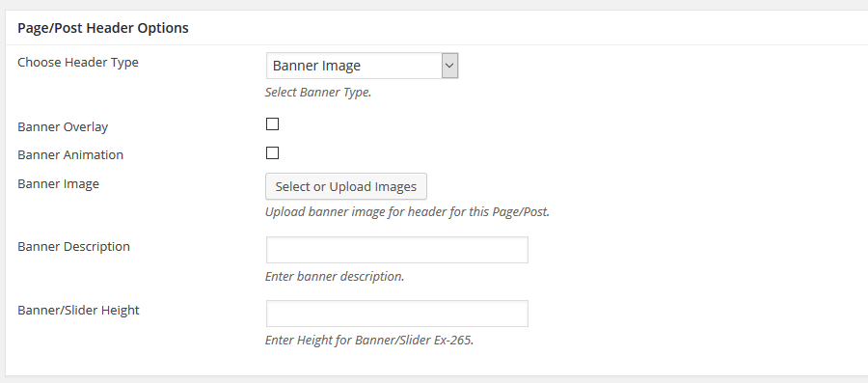This screenshot has width=868, height=383.
Task: Tick the Banner Animation checkbox
Action: [272, 152]
